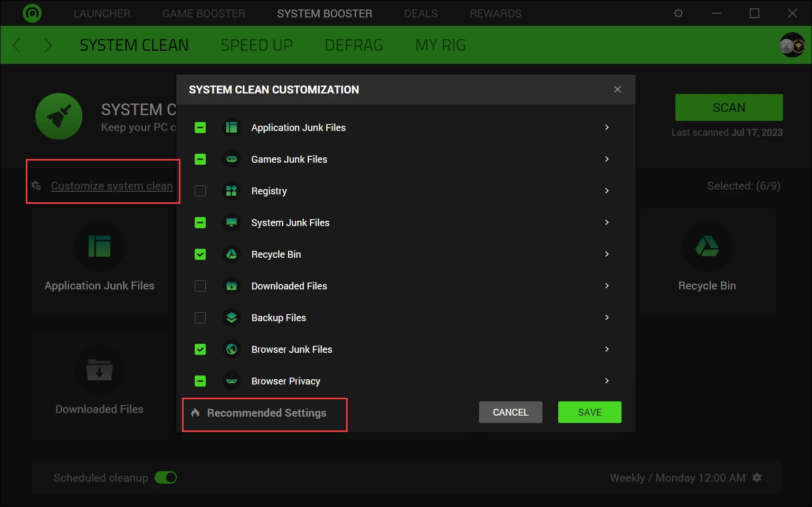Viewport: 812px width, 507px height.
Task: Expand System Junk Files chevron
Action: click(607, 222)
